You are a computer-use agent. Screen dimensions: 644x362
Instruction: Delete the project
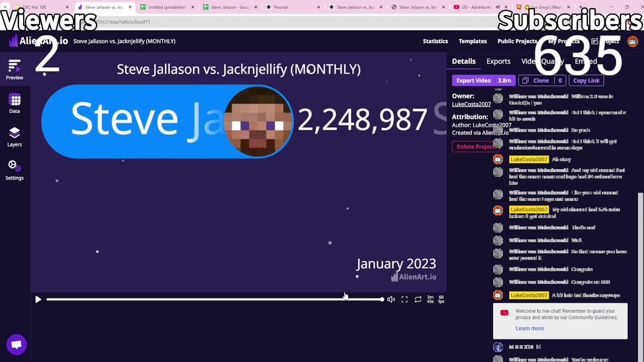pyautogui.click(x=475, y=146)
